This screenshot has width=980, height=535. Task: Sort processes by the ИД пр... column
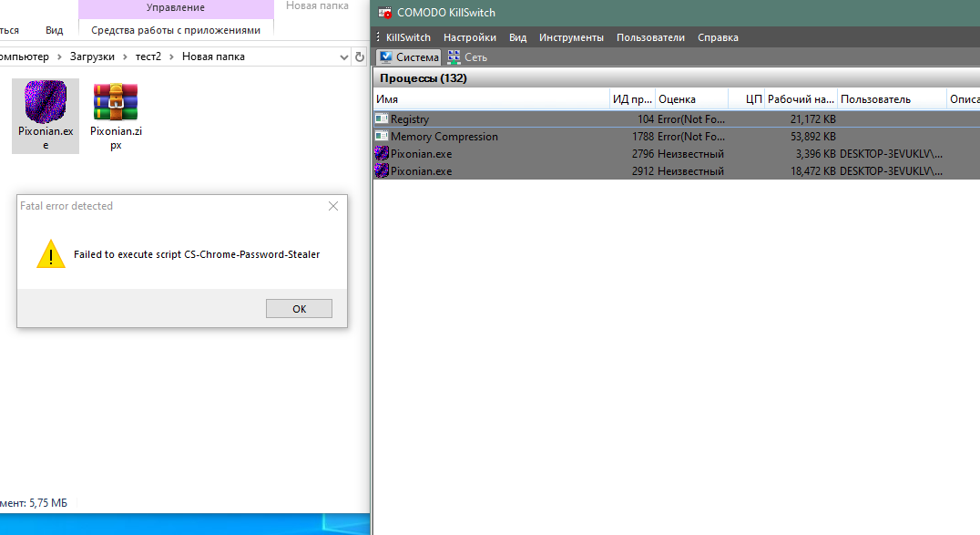pyautogui.click(x=632, y=98)
